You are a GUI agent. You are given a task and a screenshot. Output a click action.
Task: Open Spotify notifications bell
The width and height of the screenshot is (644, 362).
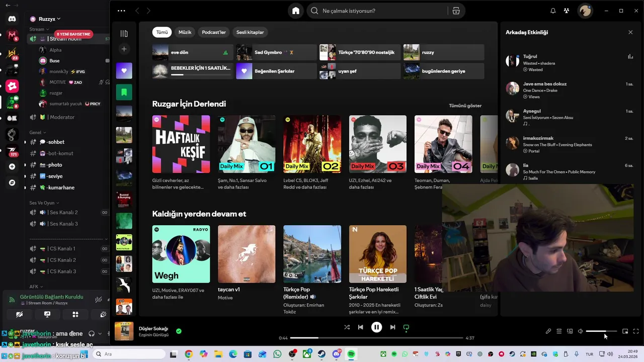click(553, 11)
